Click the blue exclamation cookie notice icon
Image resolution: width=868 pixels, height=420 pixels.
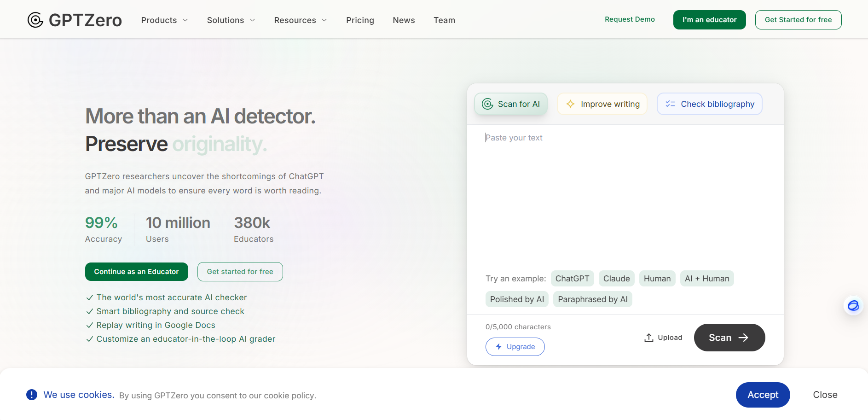pos(32,395)
